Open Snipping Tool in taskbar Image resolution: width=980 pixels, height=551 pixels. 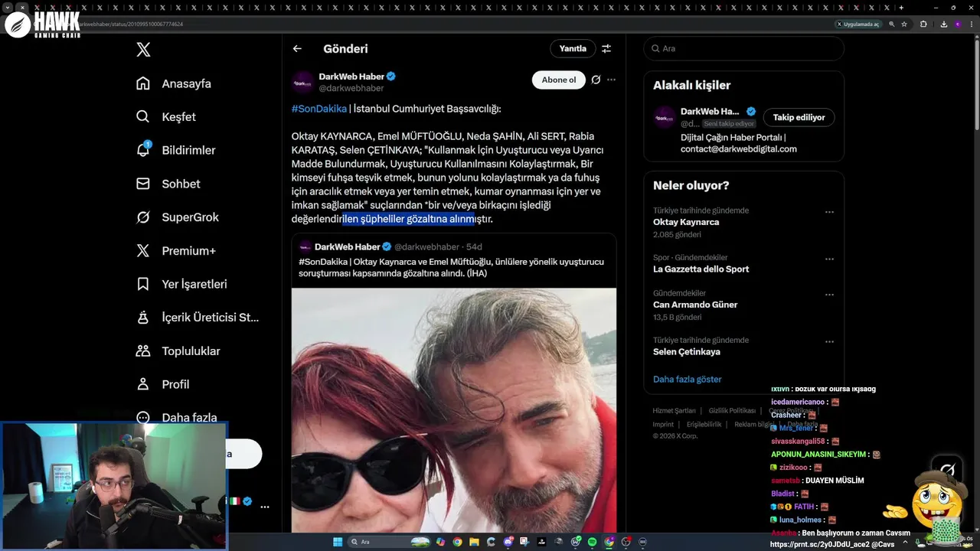[524, 542]
